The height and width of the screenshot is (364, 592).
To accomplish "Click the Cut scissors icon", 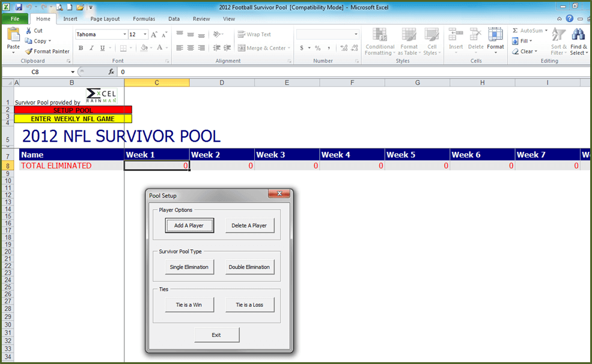I will pyautogui.click(x=29, y=31).
